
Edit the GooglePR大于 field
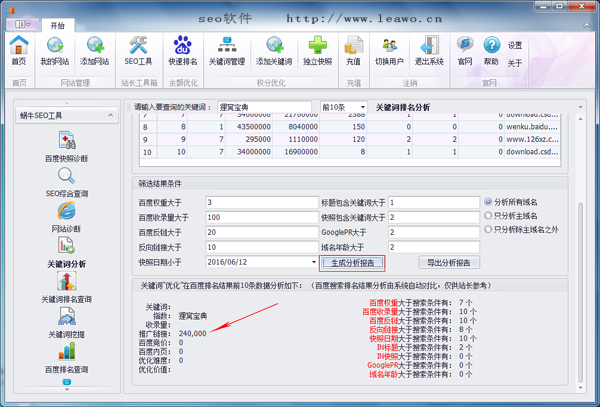coord(434,232)
